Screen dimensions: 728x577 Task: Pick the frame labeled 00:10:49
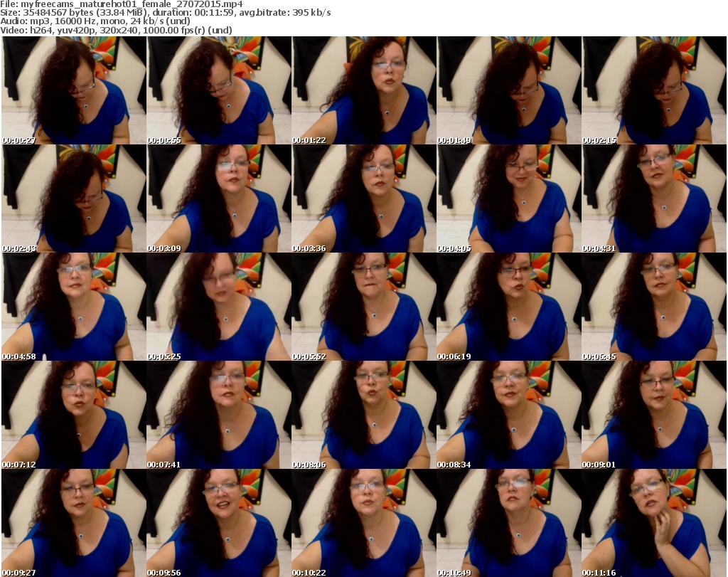coord(509,523)
